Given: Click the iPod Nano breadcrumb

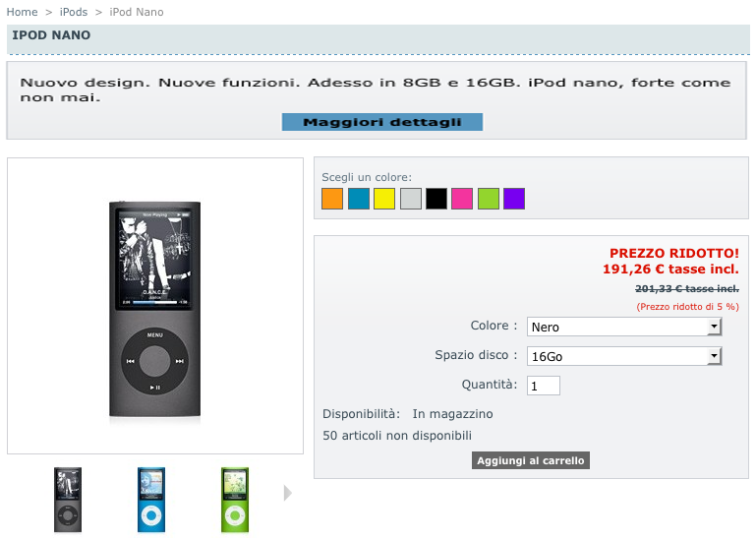Looking at the screenshot, I should 137,12.
